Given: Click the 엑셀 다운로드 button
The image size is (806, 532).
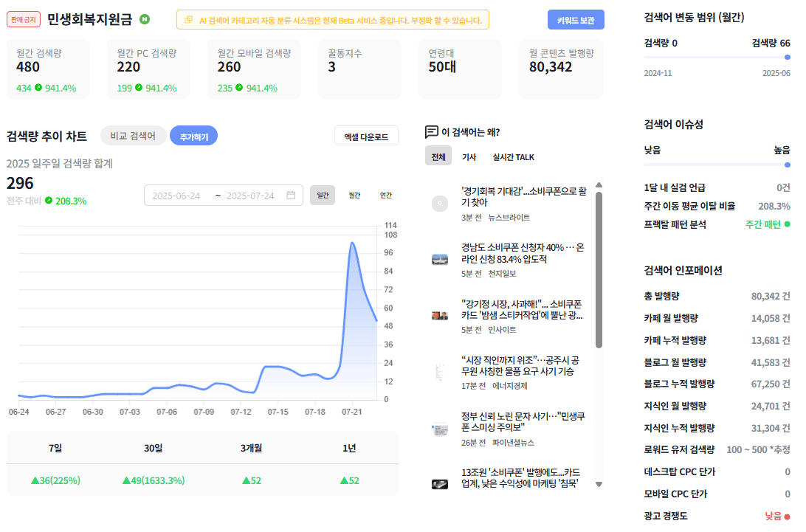Looking at the screenshot, I should (x=367, y=137).
